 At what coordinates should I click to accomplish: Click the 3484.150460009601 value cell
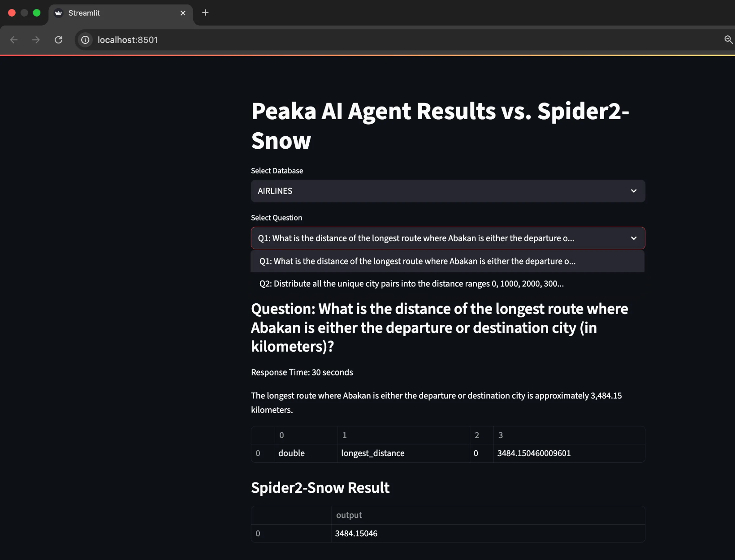pyautogui.click(x=569, y=453)
